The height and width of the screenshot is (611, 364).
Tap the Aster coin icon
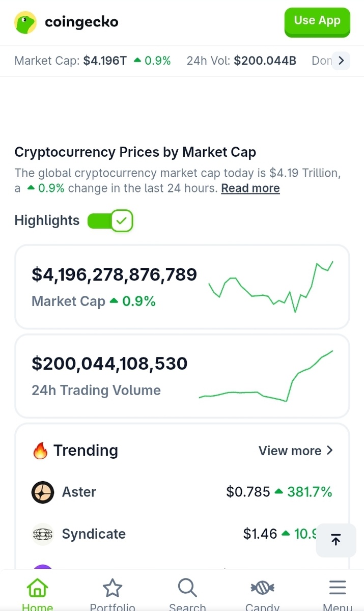click(43, 492)
